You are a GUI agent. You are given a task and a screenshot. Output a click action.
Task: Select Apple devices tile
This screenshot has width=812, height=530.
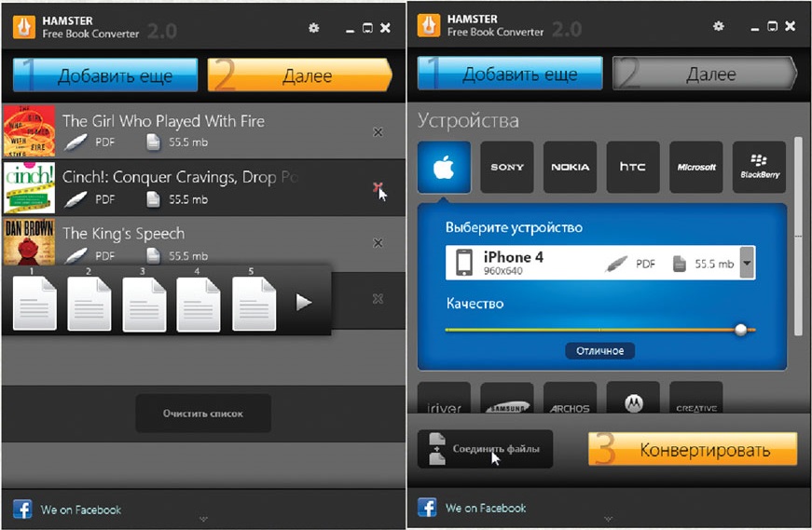pos(444,167)
